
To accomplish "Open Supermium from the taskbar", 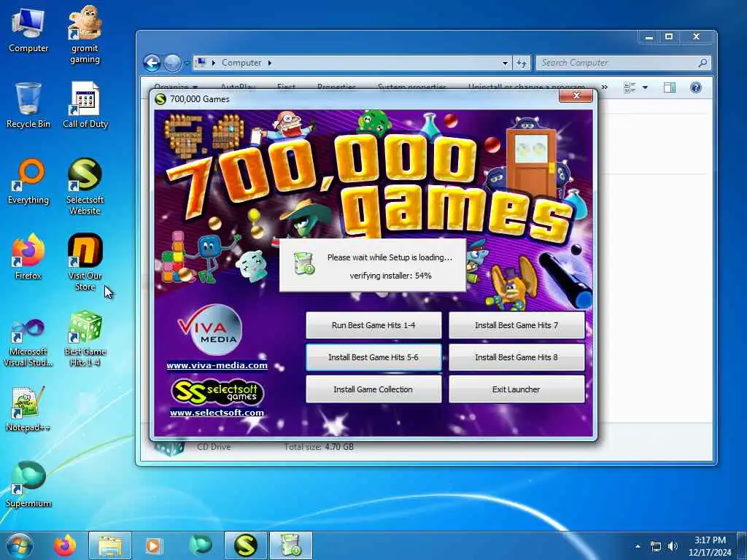I will point(201,545).
